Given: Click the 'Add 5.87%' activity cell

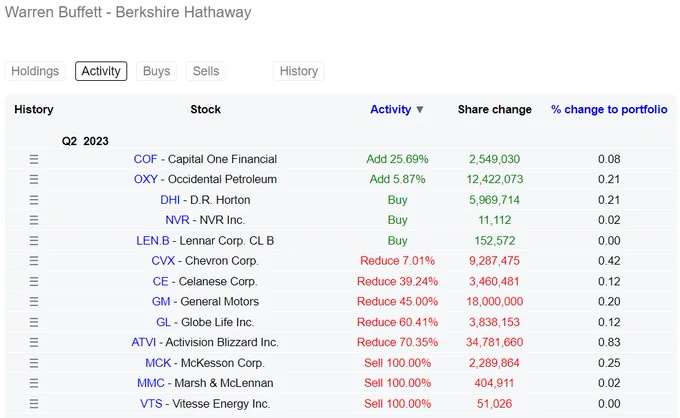Looking at the screenshot, I should (397, 179).
